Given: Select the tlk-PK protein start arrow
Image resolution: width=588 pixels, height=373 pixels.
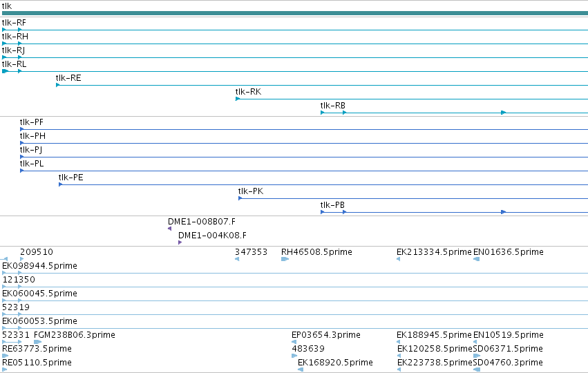Looking at the screenshot, I should coord(240,199).
